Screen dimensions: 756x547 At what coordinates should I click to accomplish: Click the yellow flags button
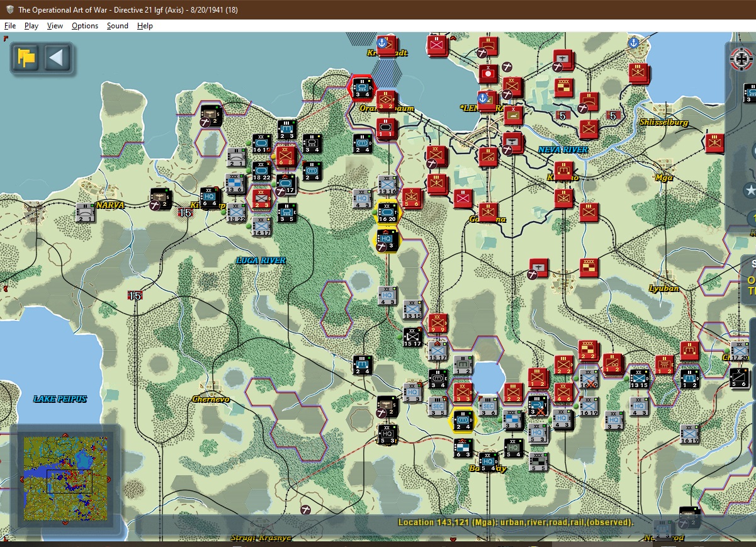[x=26, y=59]
